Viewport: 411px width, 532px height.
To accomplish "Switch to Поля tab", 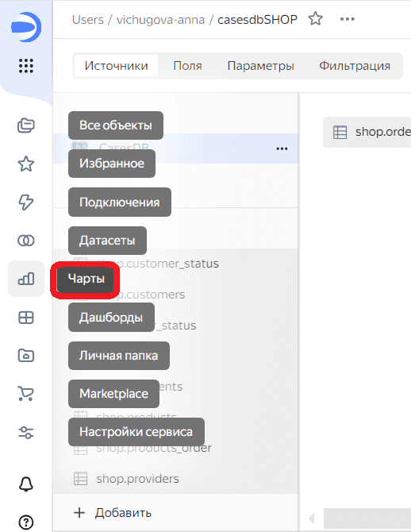I will coord(187,65).
